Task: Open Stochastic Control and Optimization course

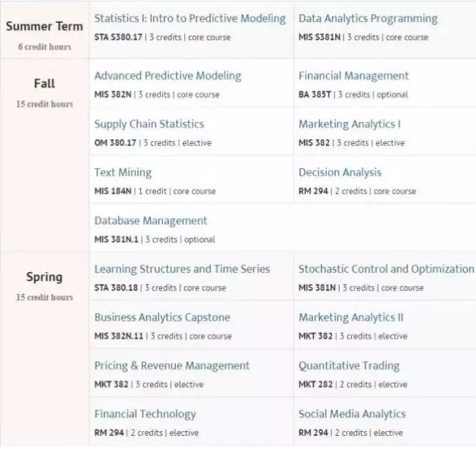Action: click(x=386, y=269)
